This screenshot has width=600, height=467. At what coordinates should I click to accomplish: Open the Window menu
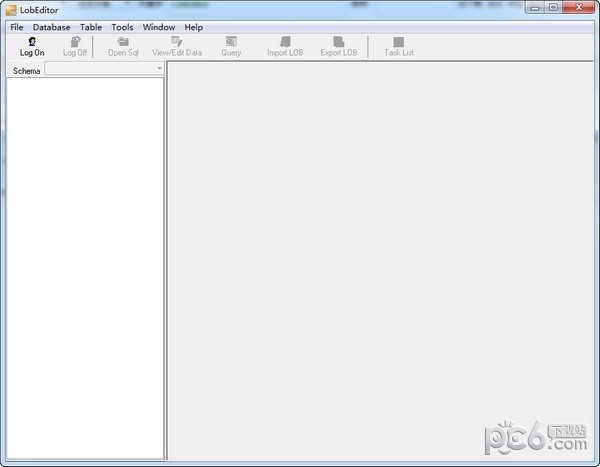pyautogui.click(x=158, y=27)
